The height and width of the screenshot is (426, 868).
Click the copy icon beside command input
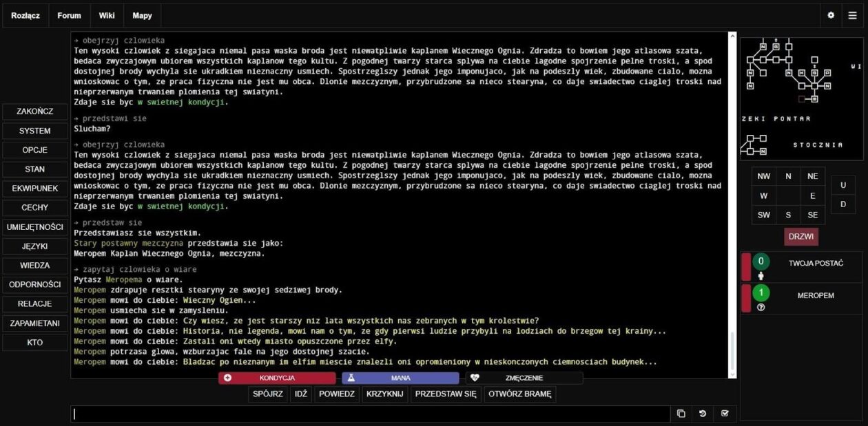pos(681,414)
